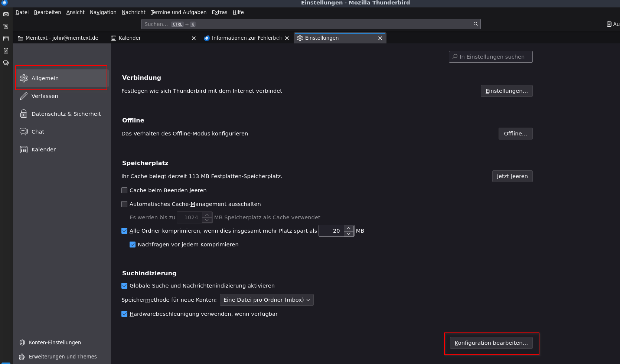Click the global Suchen... search box

pyautogui.click(x=311, y=24)
